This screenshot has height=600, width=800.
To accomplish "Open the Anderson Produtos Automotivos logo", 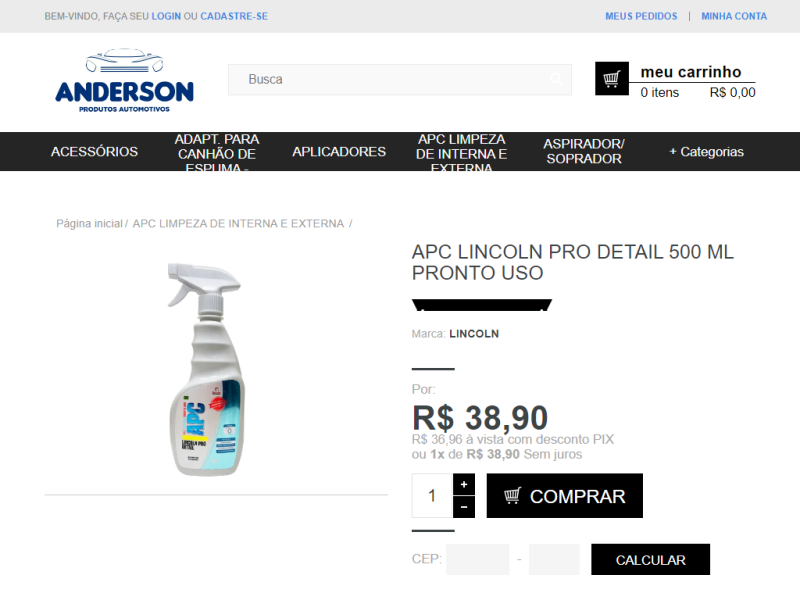I will pyautogui.click(x=124, y=81).
